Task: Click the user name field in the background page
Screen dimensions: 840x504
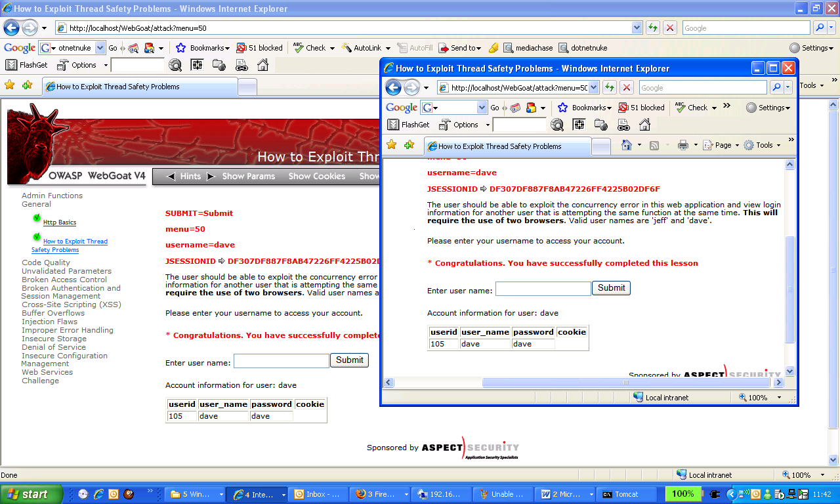Action: click(x=281, y=361)
